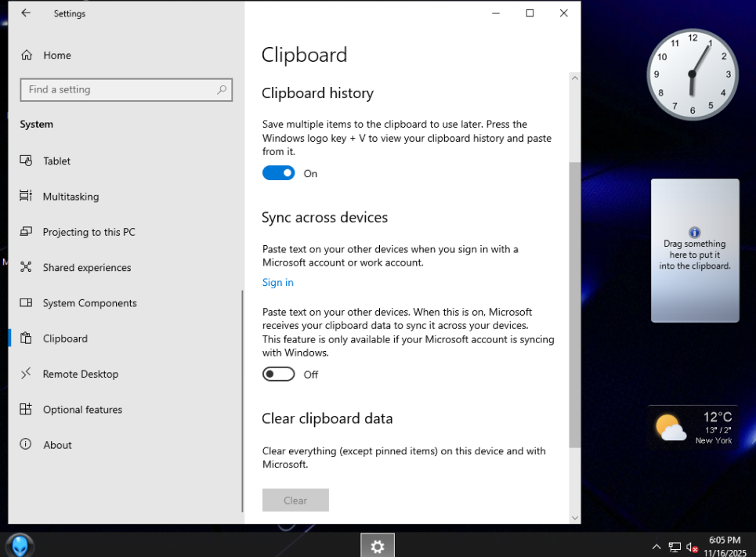
Task: Click the Sign in link
Action: (278, 283)
